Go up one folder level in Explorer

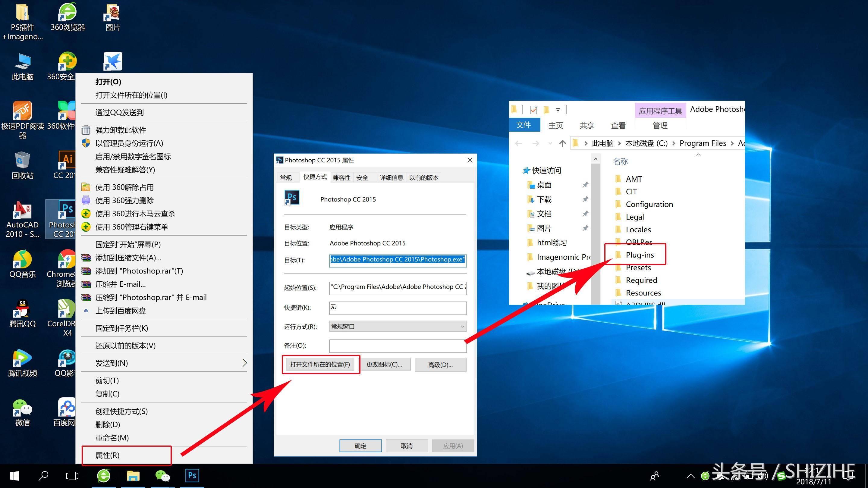pos(562,143)
